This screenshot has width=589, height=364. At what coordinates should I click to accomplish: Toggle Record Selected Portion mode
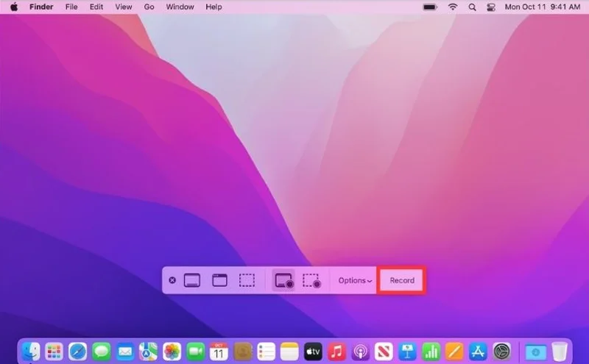pos(311,280)
